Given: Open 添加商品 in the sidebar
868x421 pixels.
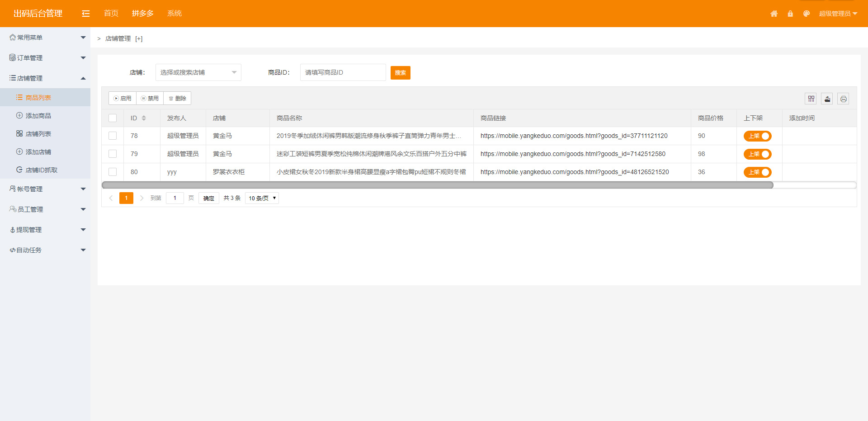Looking at the screenshot, I should pos(38,116).
